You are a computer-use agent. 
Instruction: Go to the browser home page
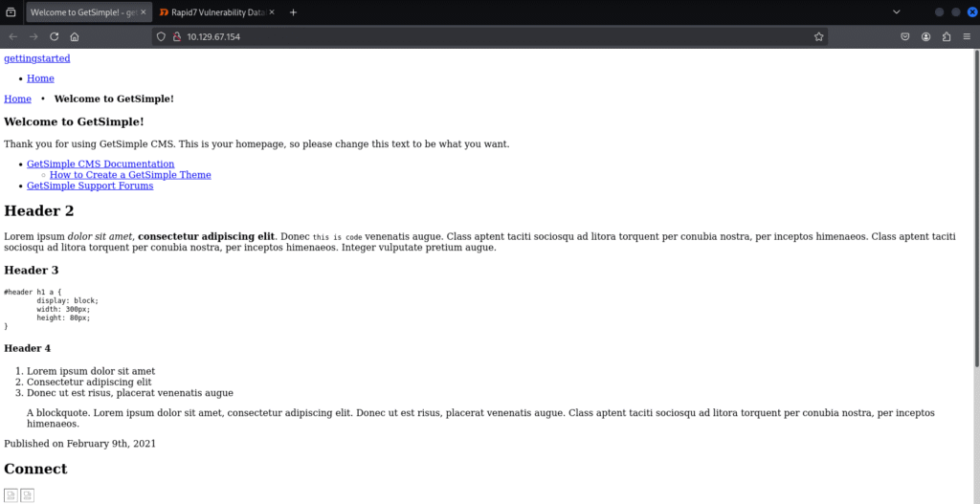tap(75, 37)
